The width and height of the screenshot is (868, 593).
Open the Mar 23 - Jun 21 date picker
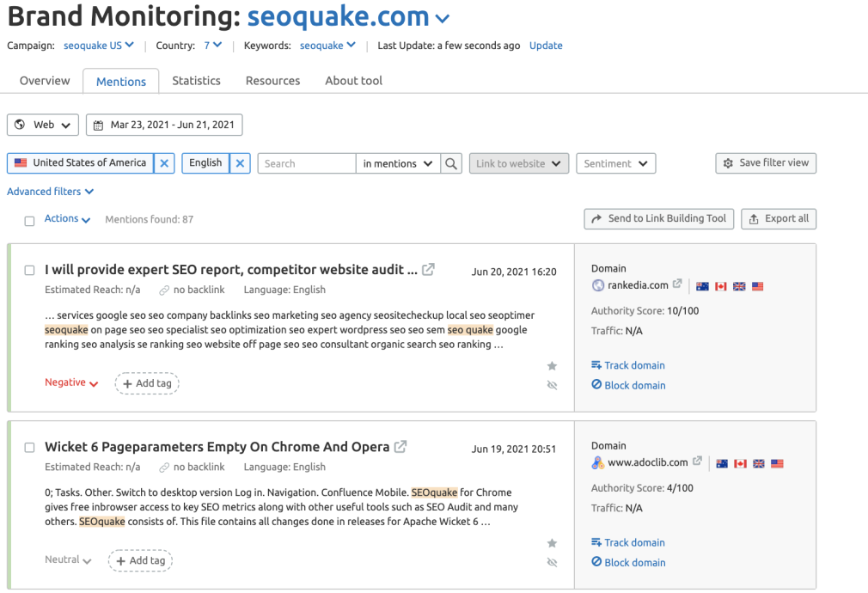[164, 125]
